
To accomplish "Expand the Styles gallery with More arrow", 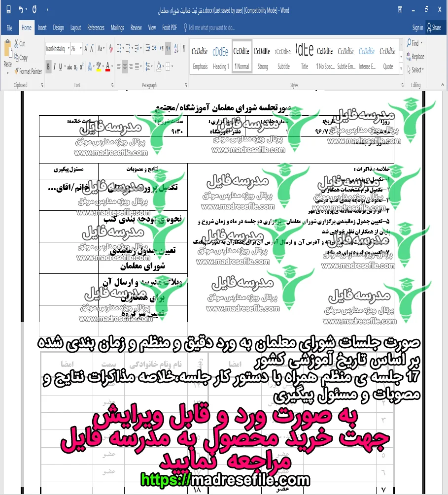I will (401, 68).
